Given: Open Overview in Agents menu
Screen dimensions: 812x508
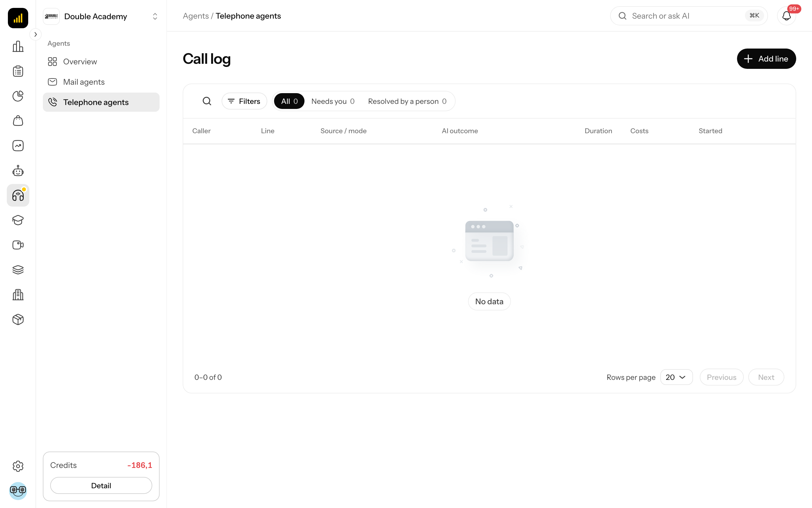Looking at the screenshot, I should coord(101,62).
